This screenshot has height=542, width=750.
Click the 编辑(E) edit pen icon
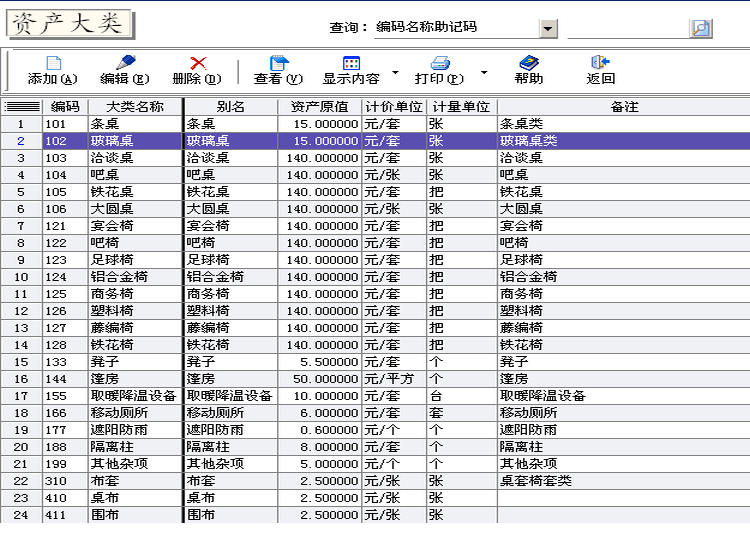pos(125,63)
